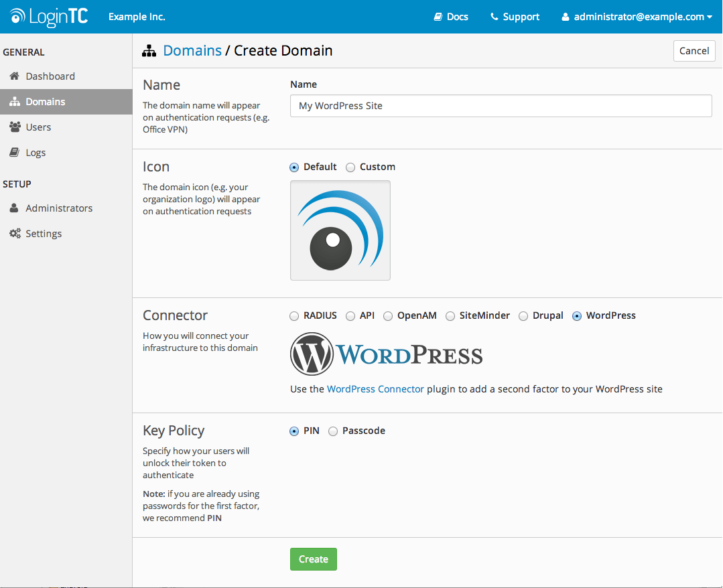Click the Settings gears icon

(15, 233)
